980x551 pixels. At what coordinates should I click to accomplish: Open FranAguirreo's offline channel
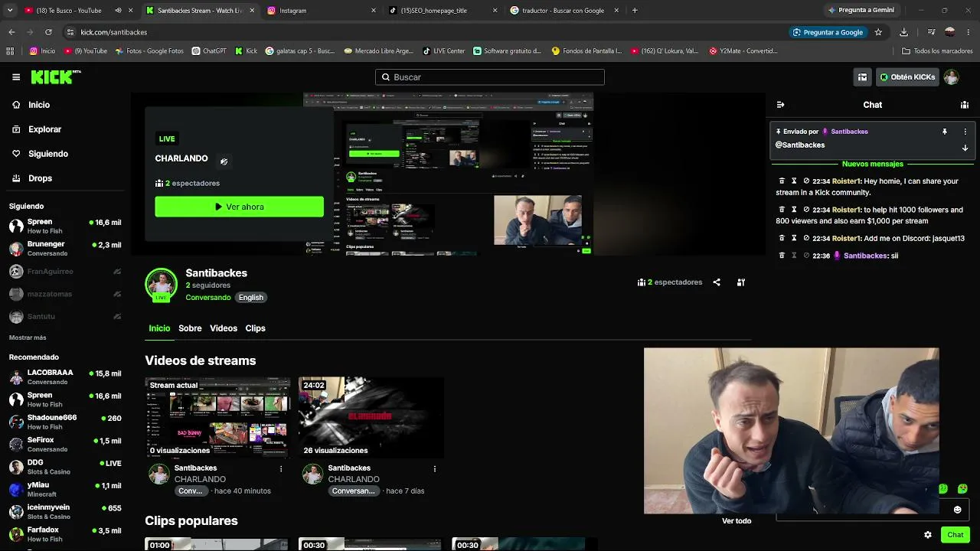point(65,272)
